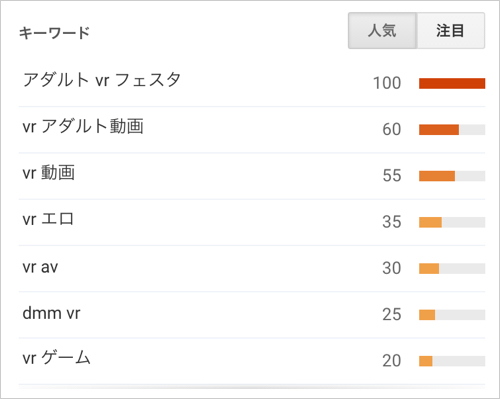Screen dimensions: 500x399
Task: Select the vr 動画 keyword
Action: point(49,173)
